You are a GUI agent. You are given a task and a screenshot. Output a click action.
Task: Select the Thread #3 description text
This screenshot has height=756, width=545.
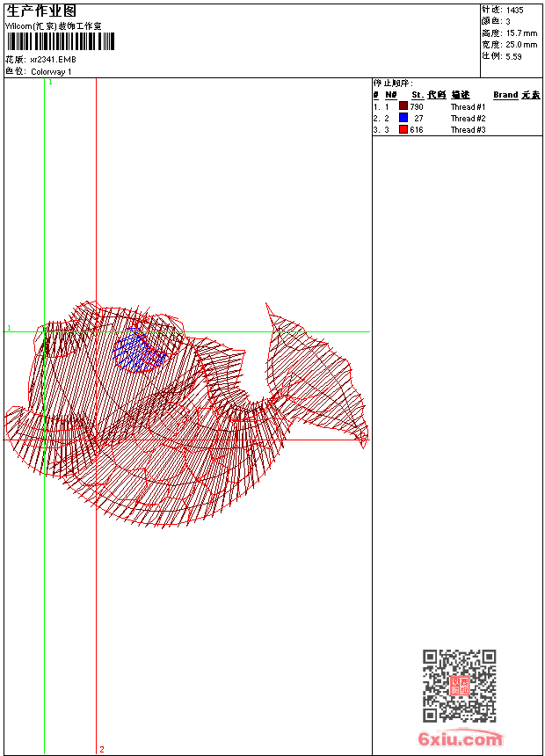[x=468, y=129]
